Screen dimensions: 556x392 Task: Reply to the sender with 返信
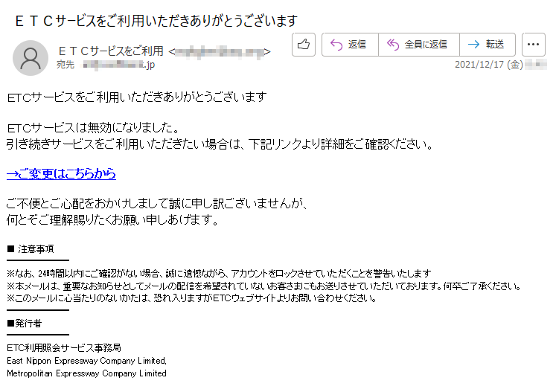(350, 45)
